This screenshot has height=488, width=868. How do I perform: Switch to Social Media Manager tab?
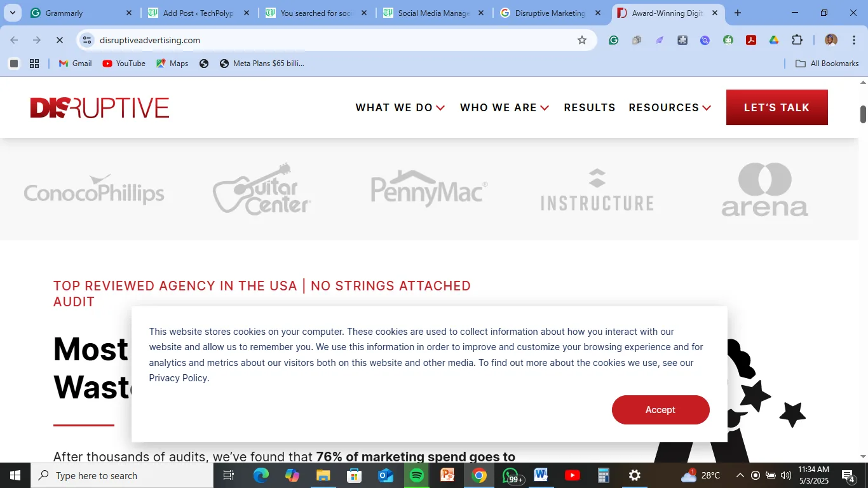434,13
